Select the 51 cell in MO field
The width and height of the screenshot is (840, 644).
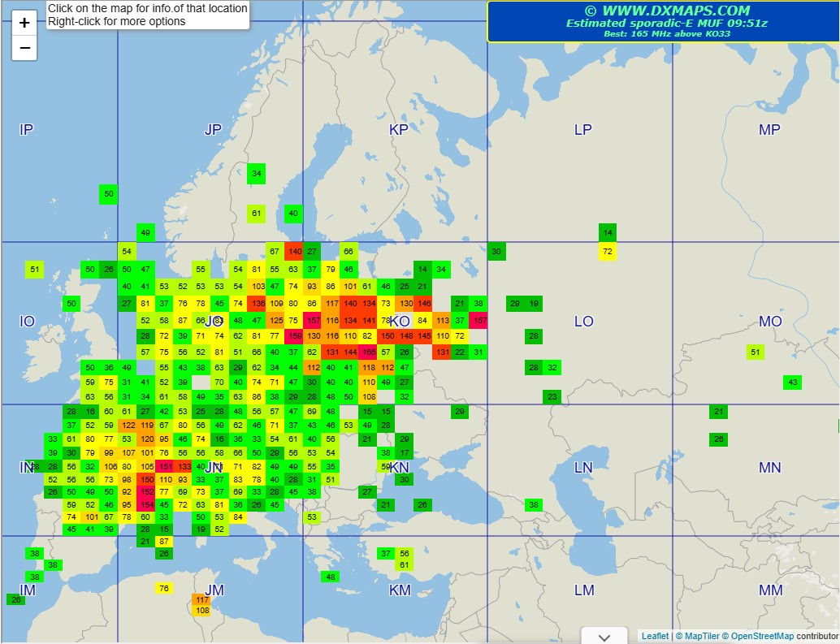tap(755, 352)
